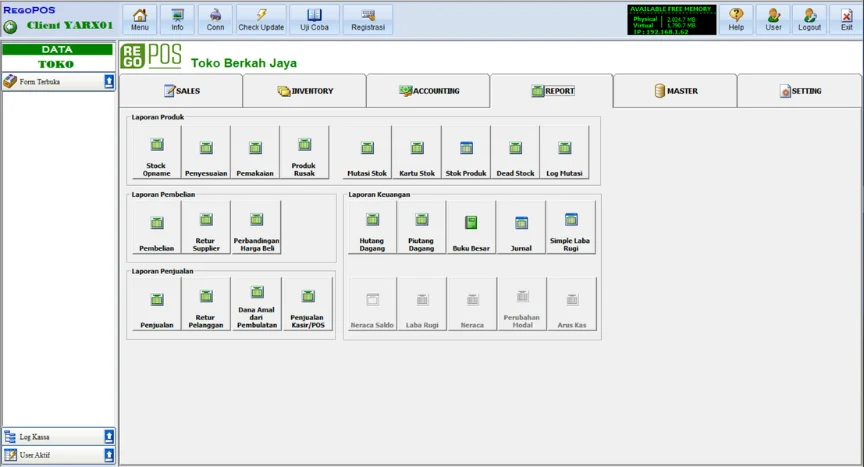Screen dimensions: 864x467
Task: Open the Kartu Stok report
Action: click(417, 153)
